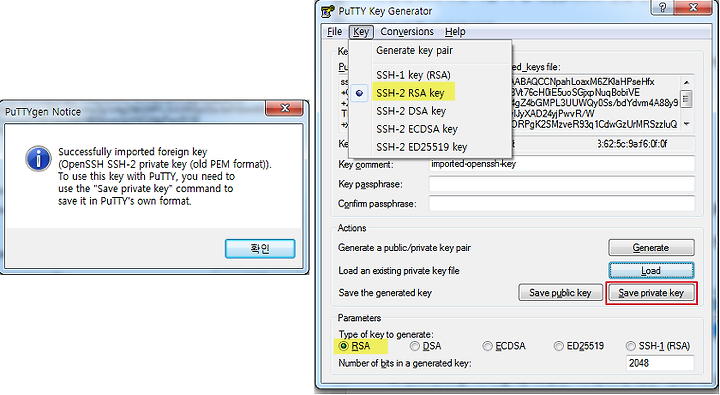The width and height of the screenshot is (720, 395).
Task: Close the open Key menu
Action: (361, 32)
